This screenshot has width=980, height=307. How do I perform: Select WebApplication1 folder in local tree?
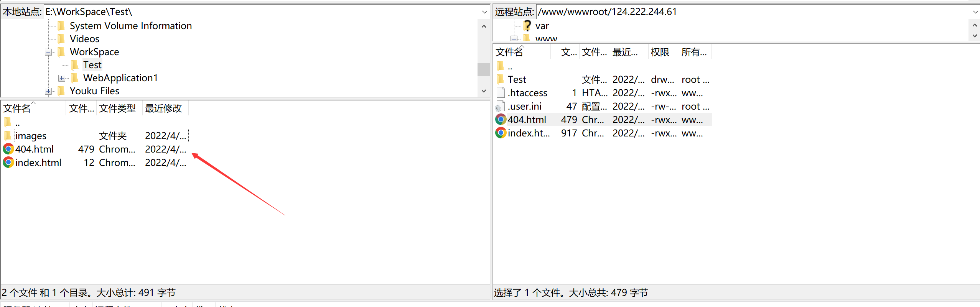pyautogui.click(x=120, y=78)
